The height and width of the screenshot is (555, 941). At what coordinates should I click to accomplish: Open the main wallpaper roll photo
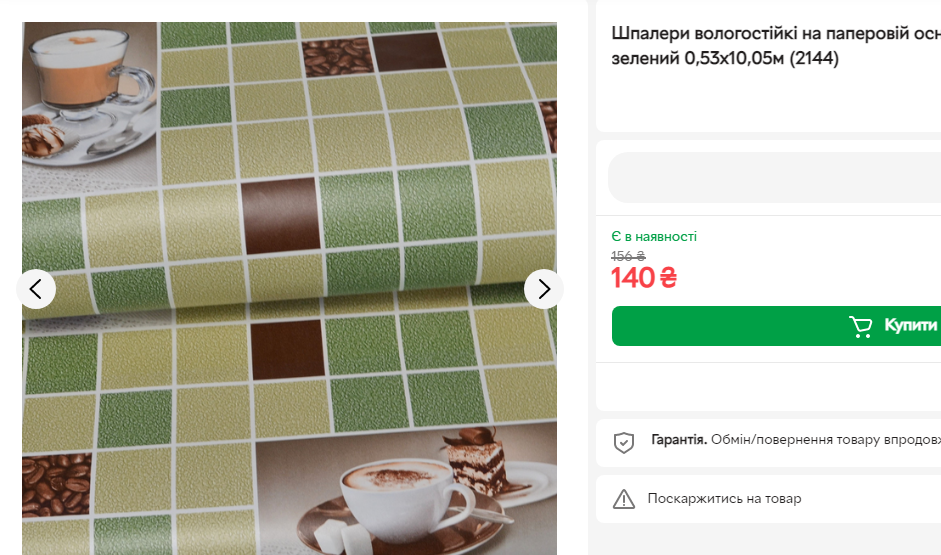click(289, 289)
